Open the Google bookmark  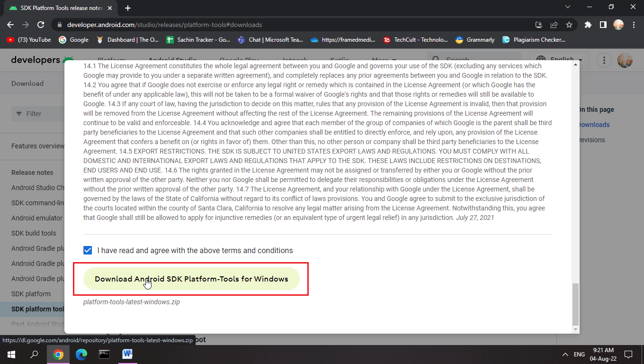coord(74,40)
